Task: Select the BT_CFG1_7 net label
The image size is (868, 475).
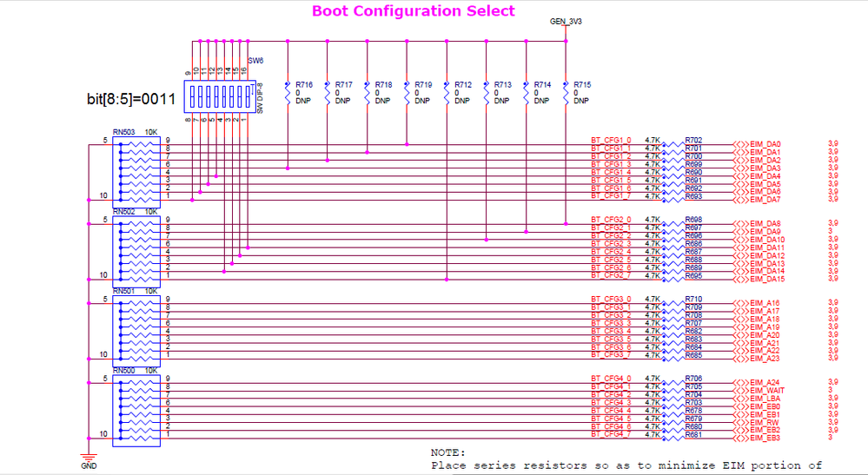Action: pos(611,195)
